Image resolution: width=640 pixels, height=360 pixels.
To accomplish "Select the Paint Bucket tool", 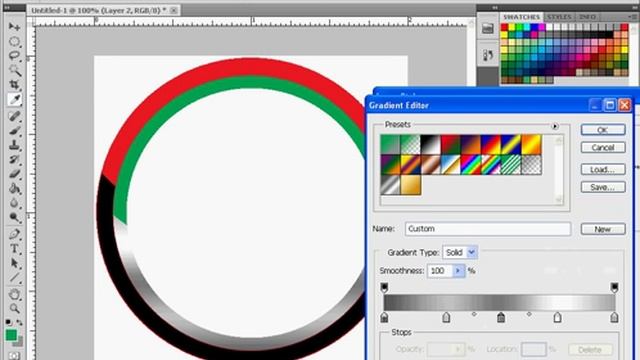I will pyautogui.click(x=14, y=188).
